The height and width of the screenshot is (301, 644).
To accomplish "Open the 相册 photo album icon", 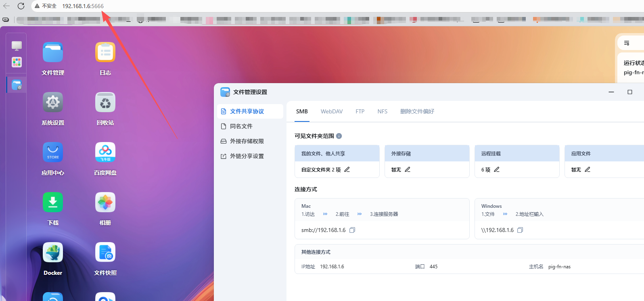I will click(105, 203).
